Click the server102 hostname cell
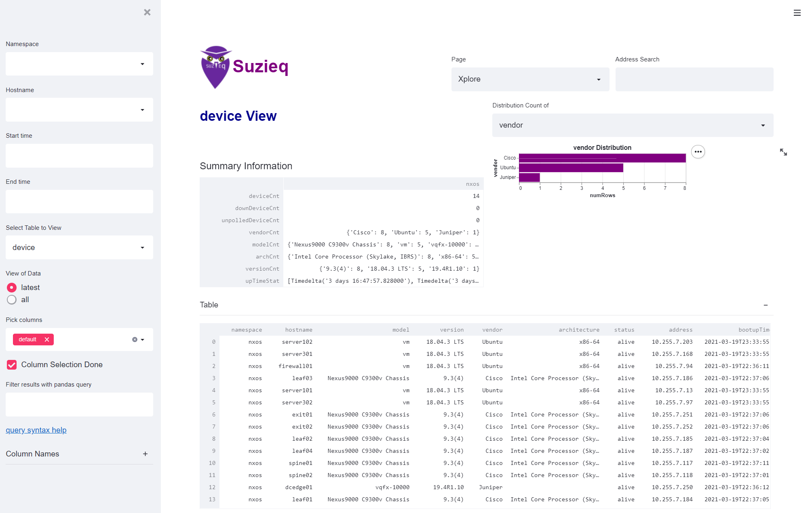 point(297,342)
